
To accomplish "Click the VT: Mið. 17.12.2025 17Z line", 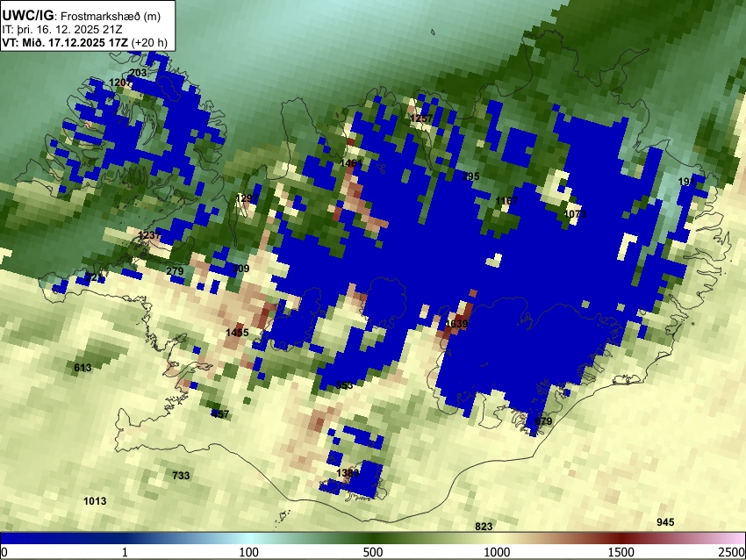I will tap(84, 42).
